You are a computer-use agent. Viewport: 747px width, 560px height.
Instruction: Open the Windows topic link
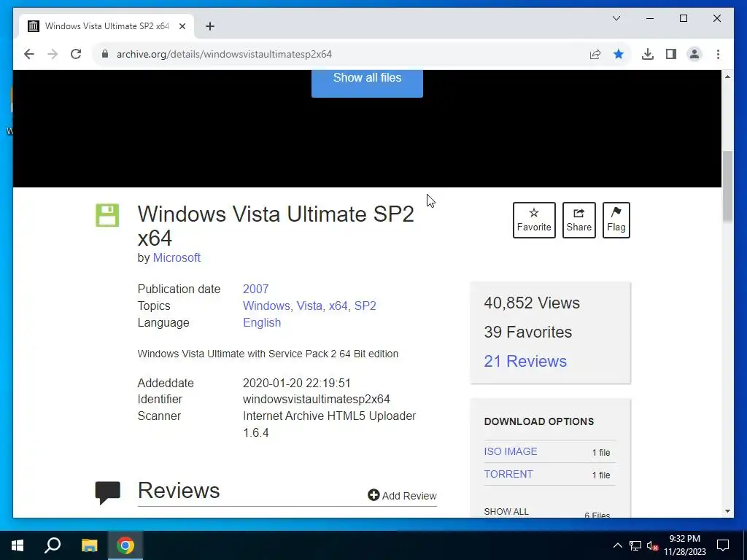click(x=266, y=306)
